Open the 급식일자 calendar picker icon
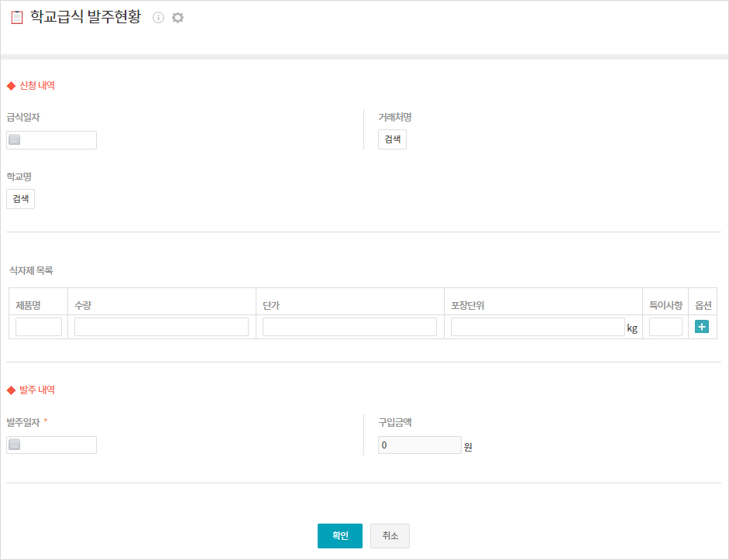 click(x=14, y=140)
